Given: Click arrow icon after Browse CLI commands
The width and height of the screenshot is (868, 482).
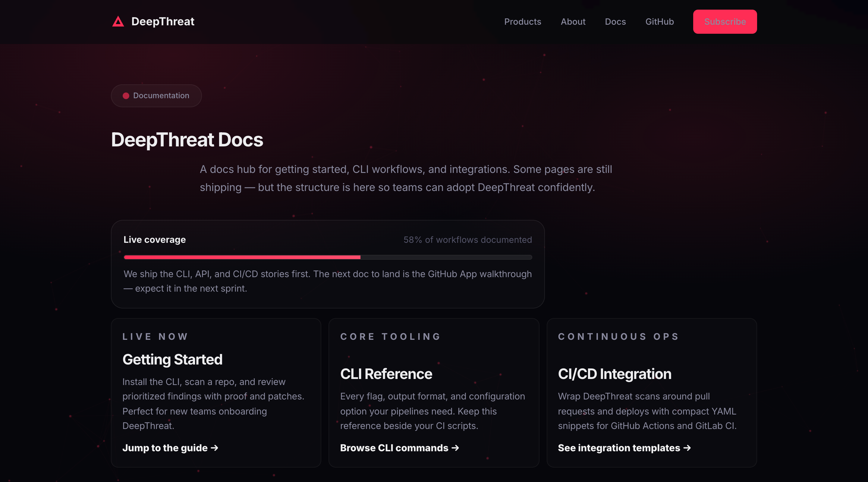Looking at the screenshot, I should click(455, 448).
